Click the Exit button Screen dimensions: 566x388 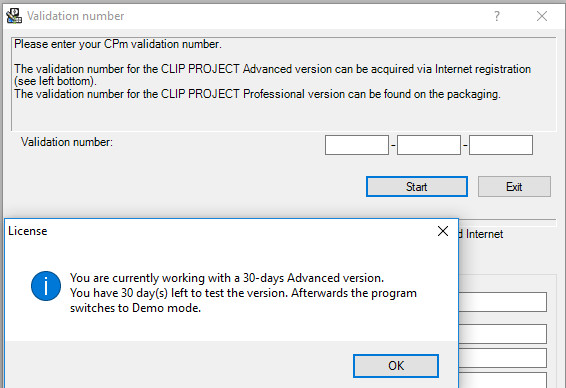click(x=514, y=187)
